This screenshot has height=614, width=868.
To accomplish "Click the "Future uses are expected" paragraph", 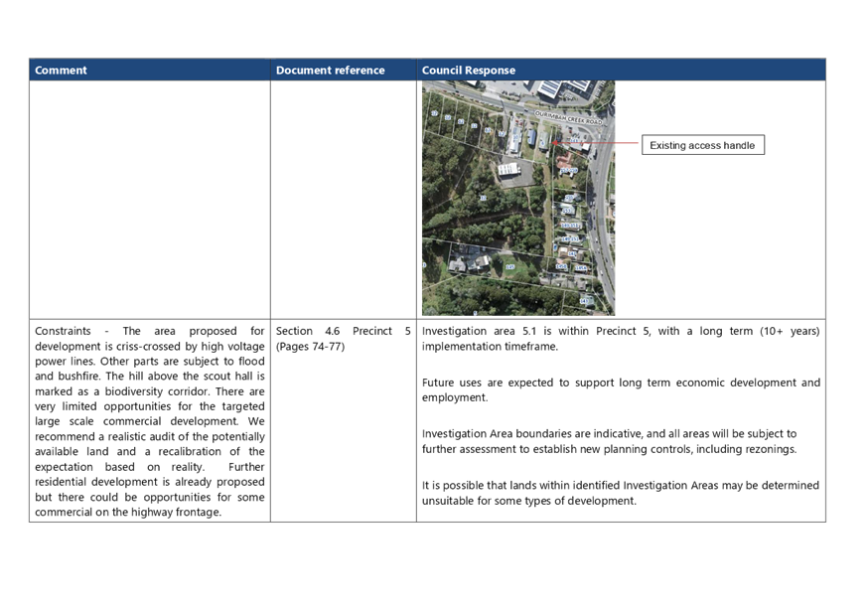I will click(621, 389).
